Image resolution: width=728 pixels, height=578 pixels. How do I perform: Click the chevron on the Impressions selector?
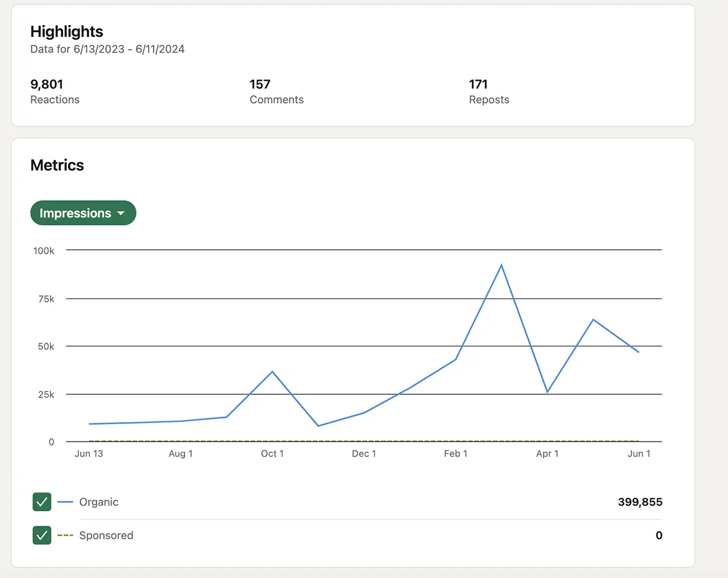121,213
